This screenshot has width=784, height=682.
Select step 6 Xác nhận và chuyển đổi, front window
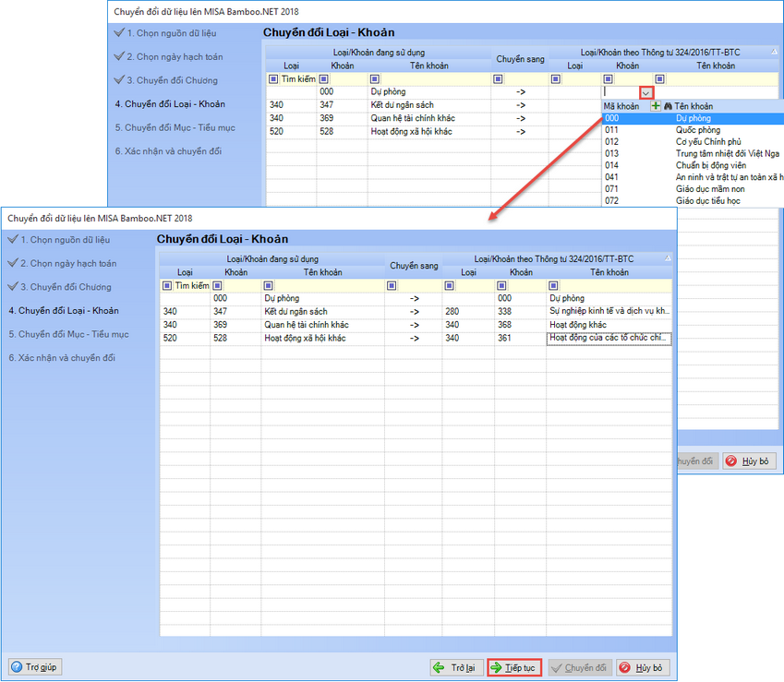click(62, 358)
